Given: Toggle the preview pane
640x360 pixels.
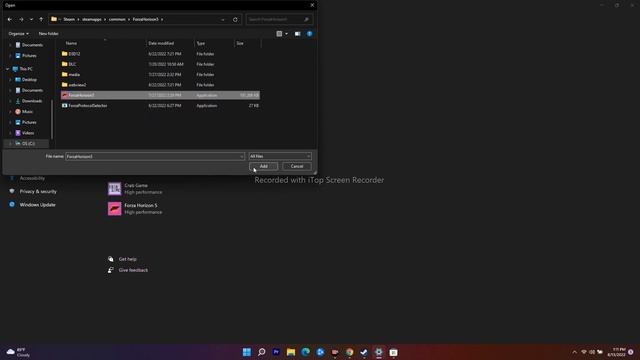Looking at the screenshot, I should [x=298, y=33].
